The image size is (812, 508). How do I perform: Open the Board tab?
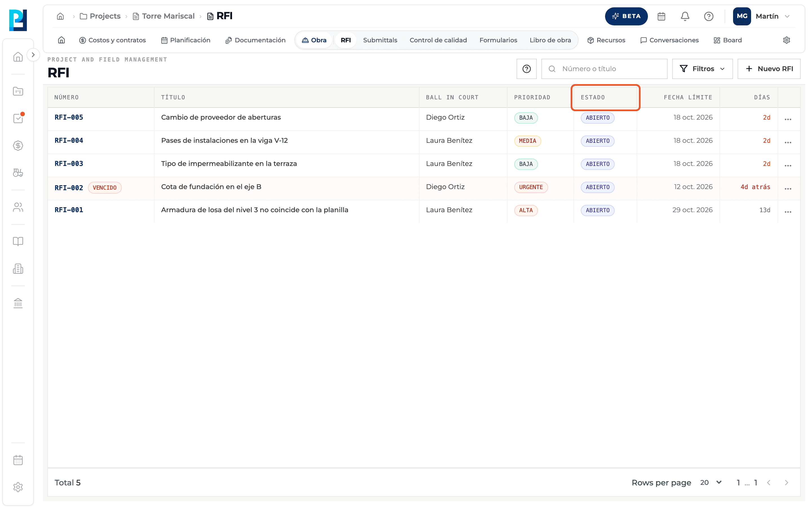click(727, 40)
